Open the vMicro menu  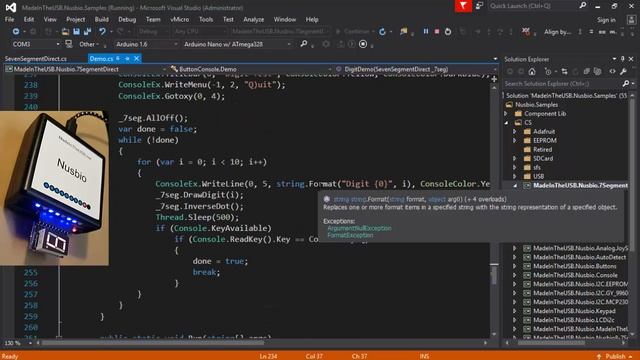[x=180, y=19]
